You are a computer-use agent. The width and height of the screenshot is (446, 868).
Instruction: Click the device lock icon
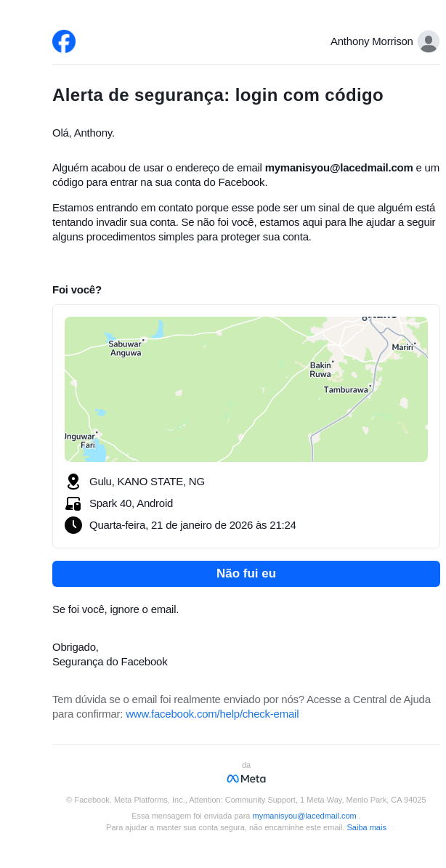point(73,503)
